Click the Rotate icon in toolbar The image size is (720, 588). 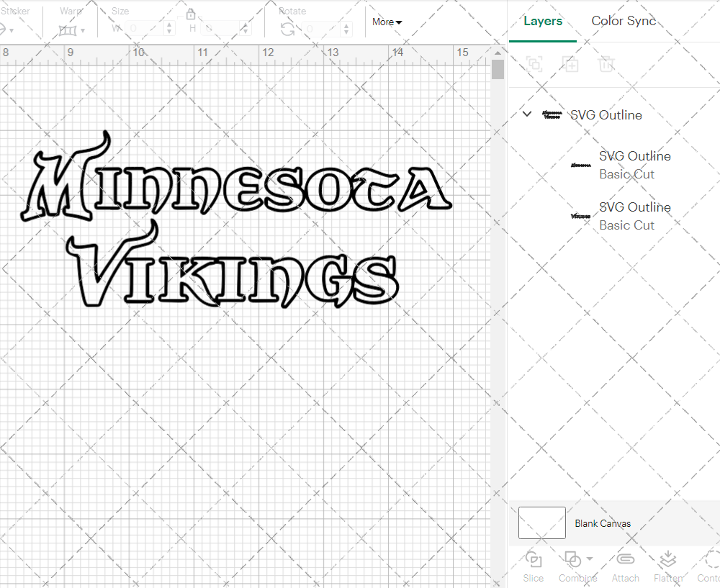point(287,29)
